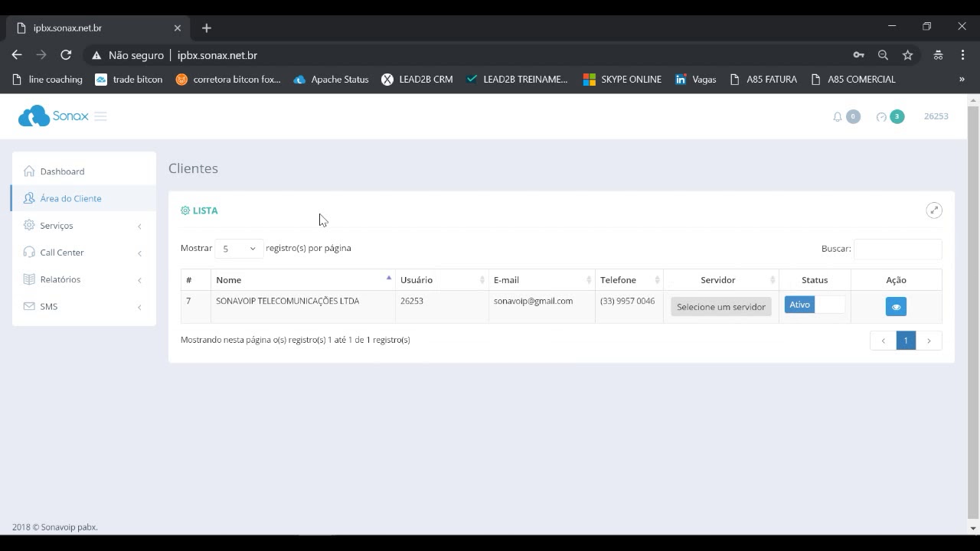View SONAVOIP client with the eye button

pyautogui.click(x=896, y=306)
